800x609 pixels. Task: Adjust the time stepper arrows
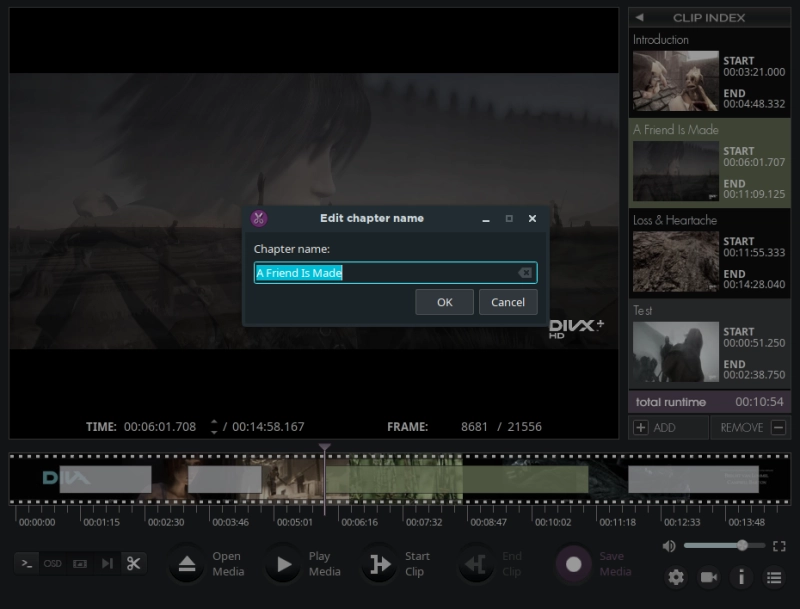click(x=214, y=427)
